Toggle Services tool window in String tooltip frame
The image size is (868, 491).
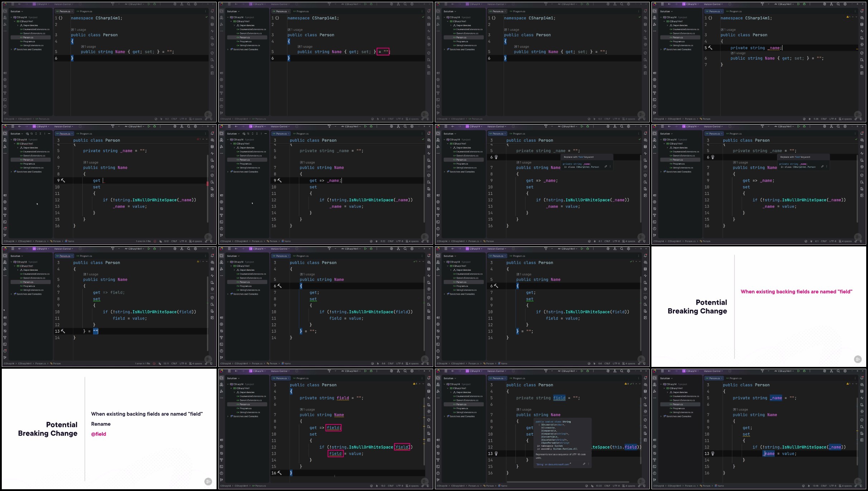[x=438, y=446]
